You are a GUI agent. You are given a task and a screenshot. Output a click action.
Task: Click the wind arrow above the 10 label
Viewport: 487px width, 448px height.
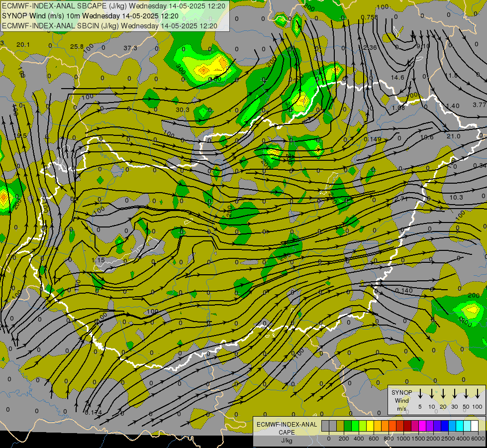coord(432,393)
